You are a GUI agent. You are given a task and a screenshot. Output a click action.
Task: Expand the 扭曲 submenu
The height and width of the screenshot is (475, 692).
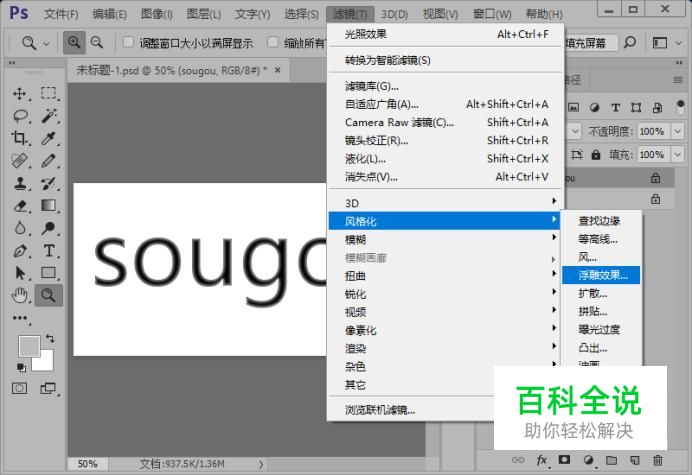444,276
